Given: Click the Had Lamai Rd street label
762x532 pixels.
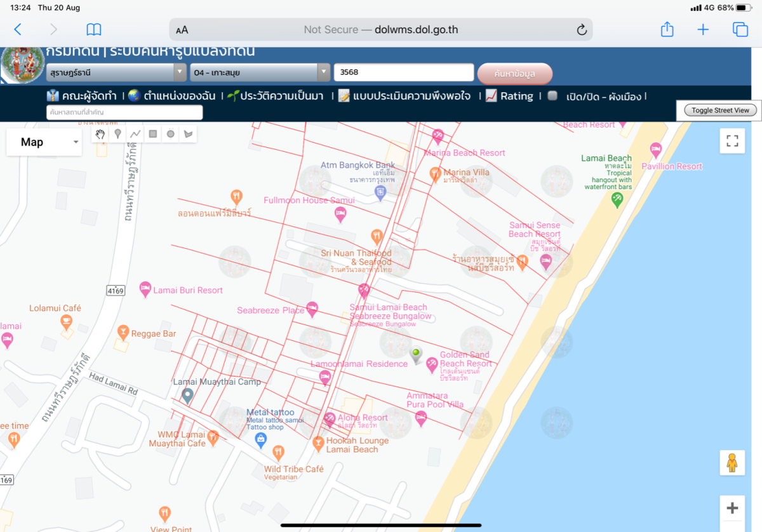Looking at the screenshot, I should click(x=113, y=384).
